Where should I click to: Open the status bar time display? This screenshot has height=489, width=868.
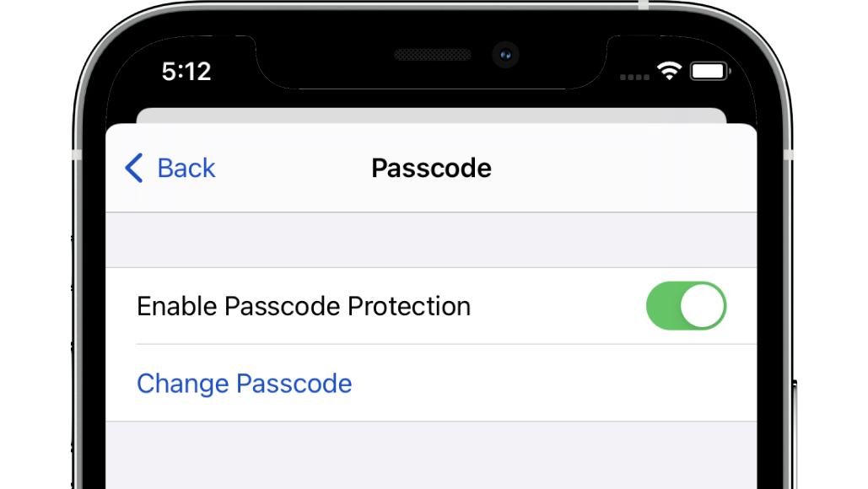187,72
